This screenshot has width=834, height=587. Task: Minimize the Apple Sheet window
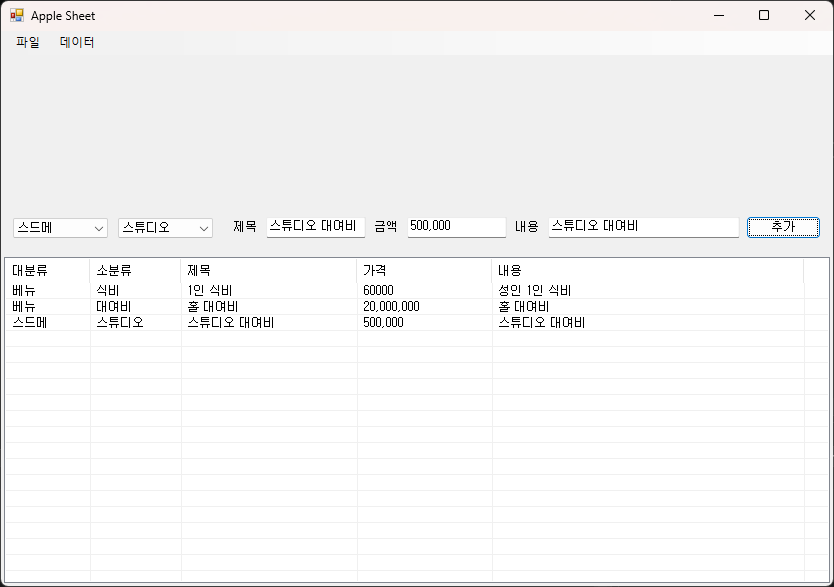coord(719,15)
